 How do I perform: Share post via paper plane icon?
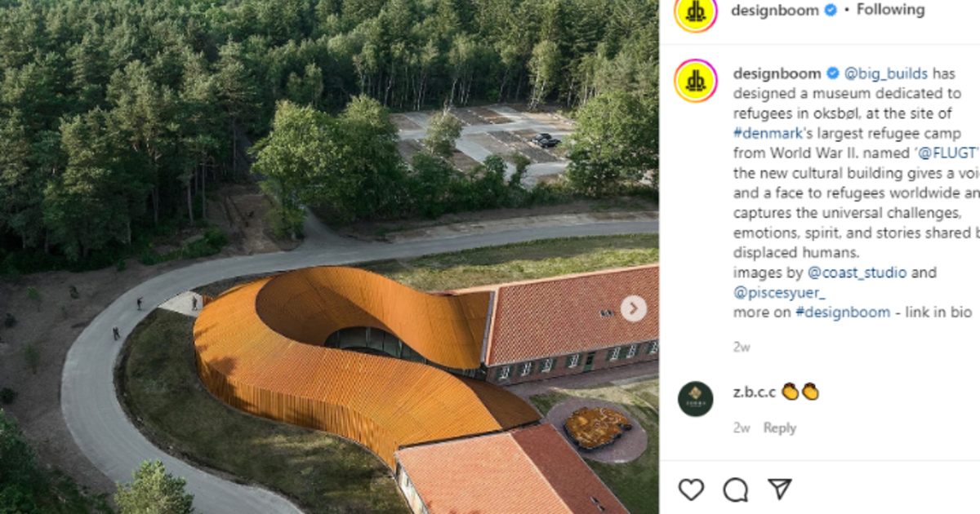point(780,489)
